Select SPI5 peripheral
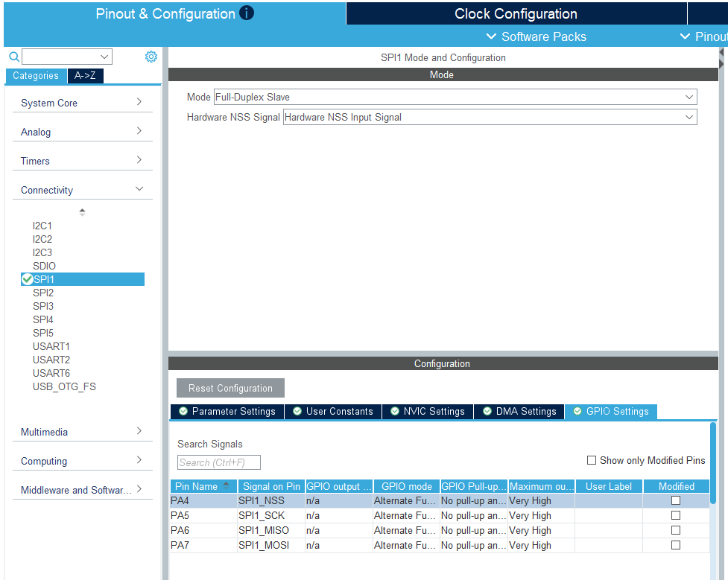728x580 pixels. [43, 333]
